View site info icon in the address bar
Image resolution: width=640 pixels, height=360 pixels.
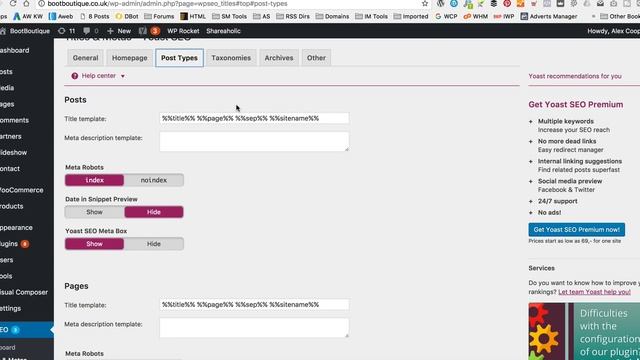41,3
